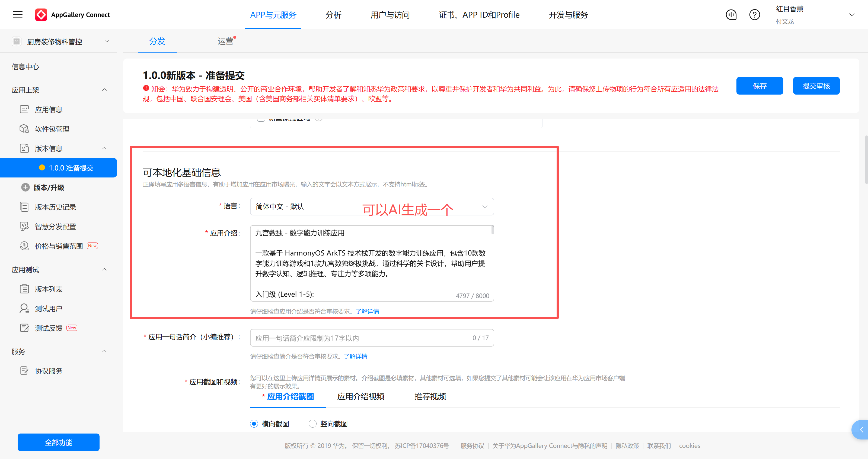This screenshot has height=459, width=868.
Task: Open the hamburger menu icon
Action: point(18,15)
